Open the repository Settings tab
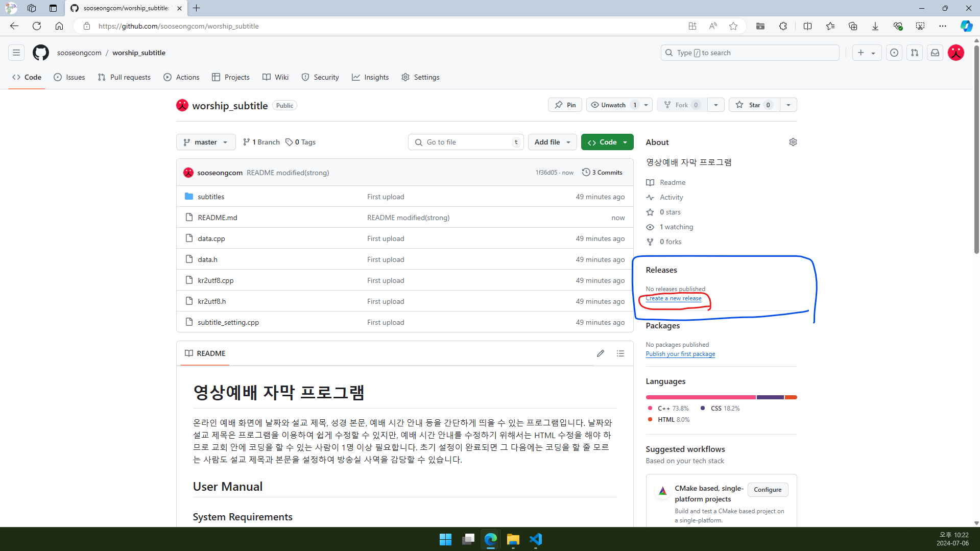This screenshot has height=551, width=980. (420, 77)
